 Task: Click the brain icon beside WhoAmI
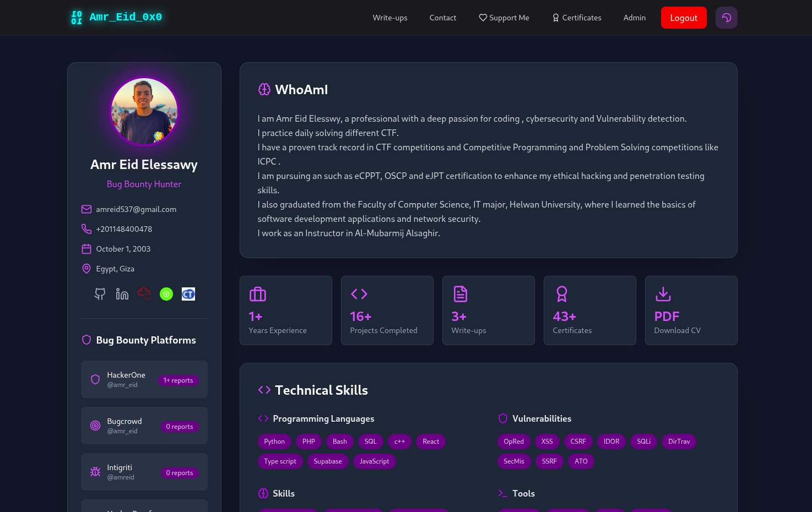pos(264,89)
